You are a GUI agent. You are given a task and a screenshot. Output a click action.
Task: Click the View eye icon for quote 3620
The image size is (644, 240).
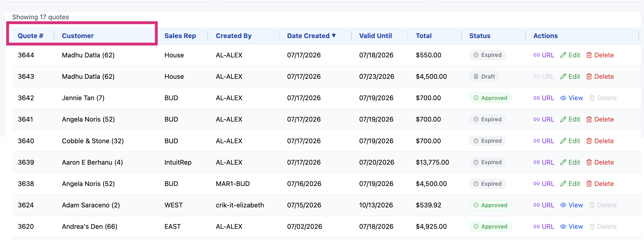pos(563,226)
